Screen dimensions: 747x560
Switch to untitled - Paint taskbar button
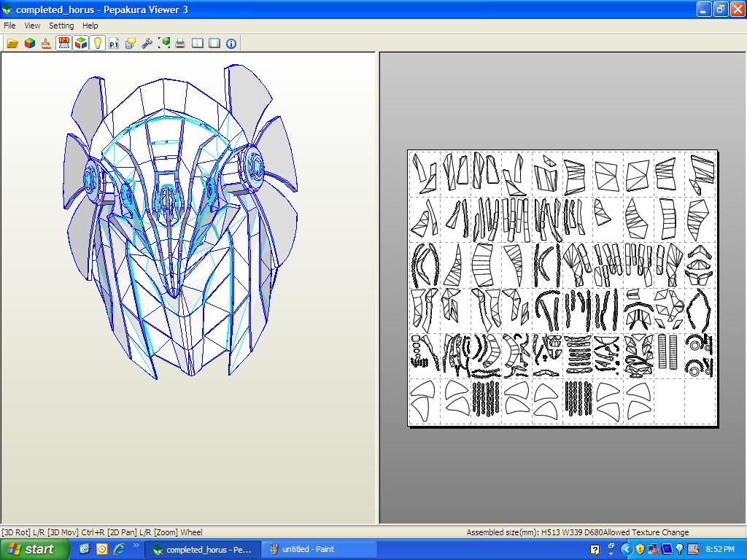pos(319,550)
